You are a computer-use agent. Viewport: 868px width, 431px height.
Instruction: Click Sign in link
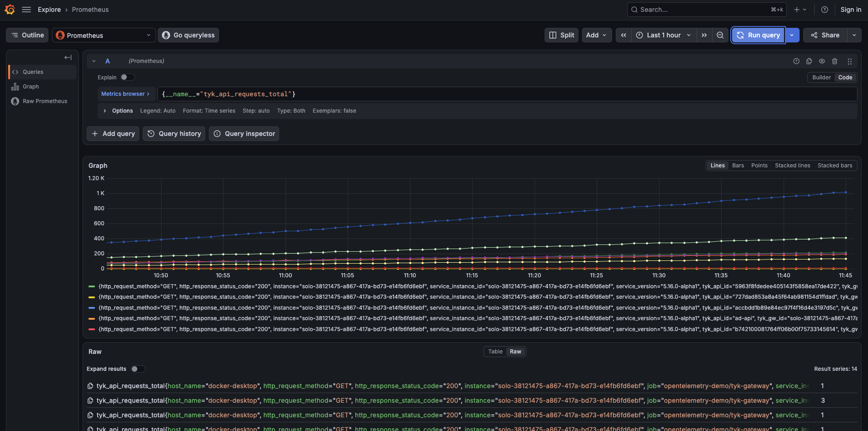tap(851, 10)
